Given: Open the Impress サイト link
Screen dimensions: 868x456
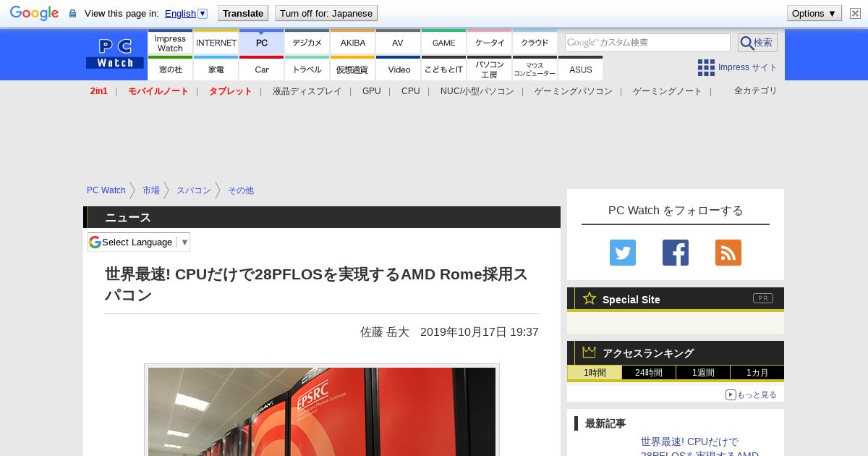Looking at the screenshot, I should pos(747,67).
